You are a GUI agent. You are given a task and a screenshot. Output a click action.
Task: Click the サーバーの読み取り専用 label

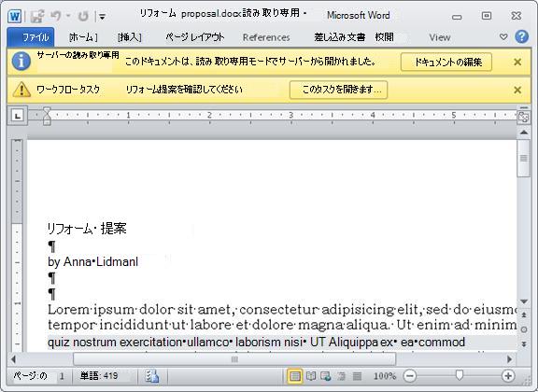coord(78,56)
